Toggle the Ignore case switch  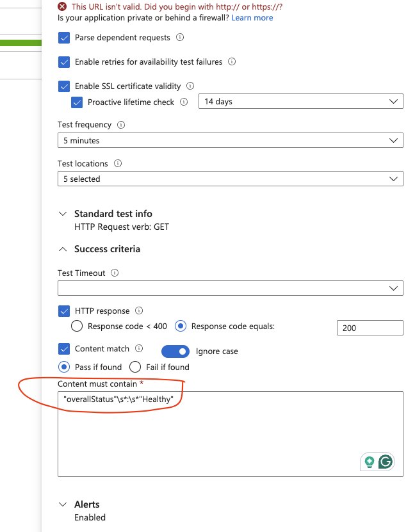pyautogui.click(x=175, y=351)
